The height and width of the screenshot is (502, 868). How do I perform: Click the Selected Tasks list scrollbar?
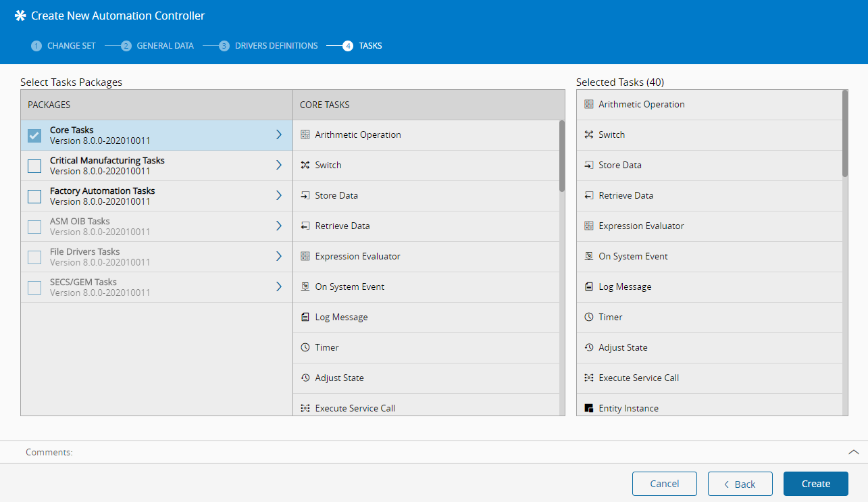click(845, 135)
